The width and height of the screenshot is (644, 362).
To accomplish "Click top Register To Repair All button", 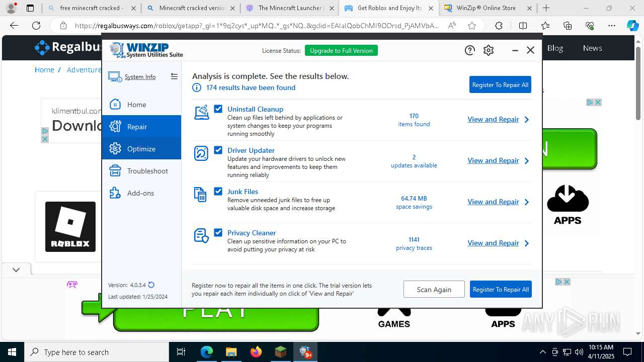I will point(500,84).
